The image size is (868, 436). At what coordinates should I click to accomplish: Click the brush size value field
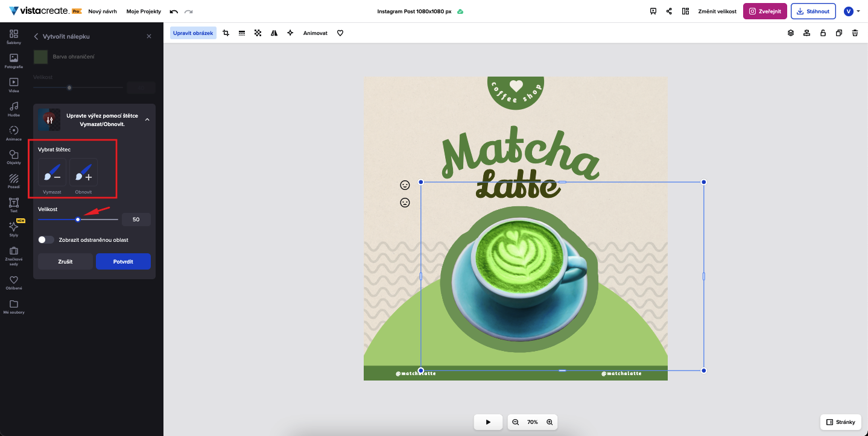click(136, 220)
